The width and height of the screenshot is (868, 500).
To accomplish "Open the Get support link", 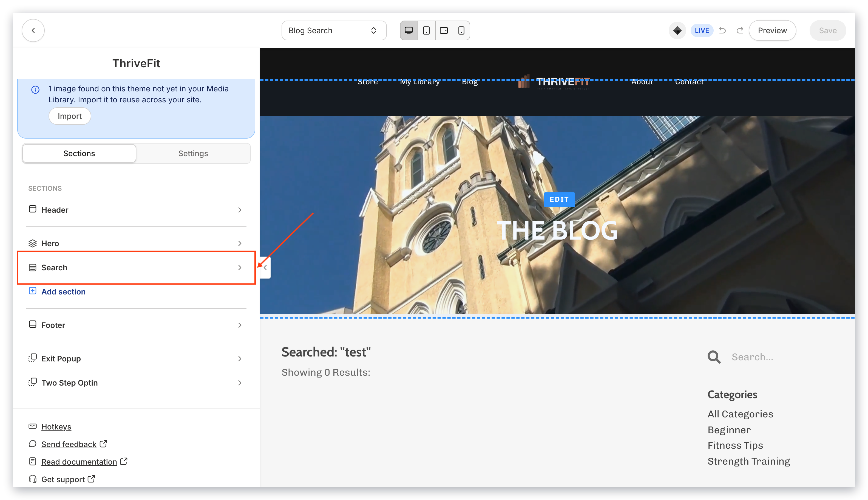I will coord(63,479).
